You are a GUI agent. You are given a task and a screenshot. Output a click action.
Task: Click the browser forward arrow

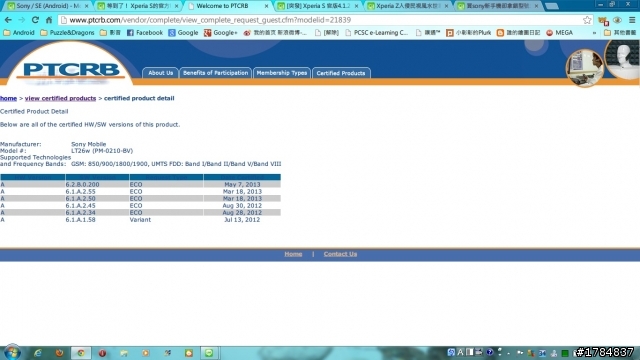[22, 20]
